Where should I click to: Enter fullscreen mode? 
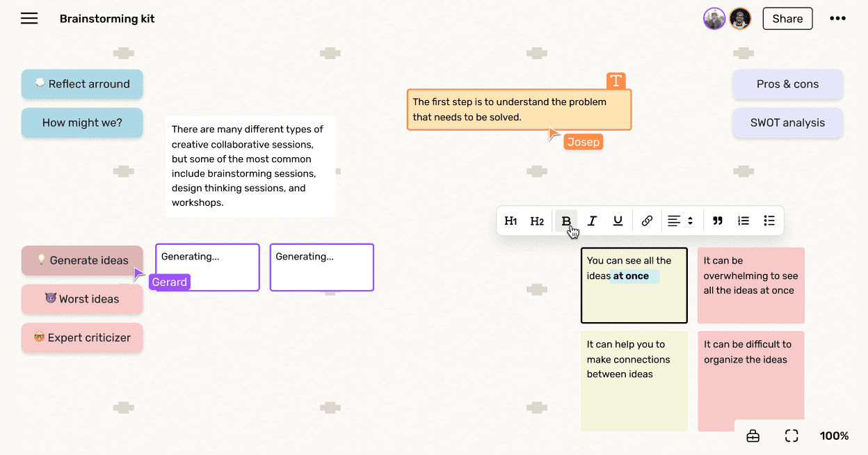pos(791,436)
